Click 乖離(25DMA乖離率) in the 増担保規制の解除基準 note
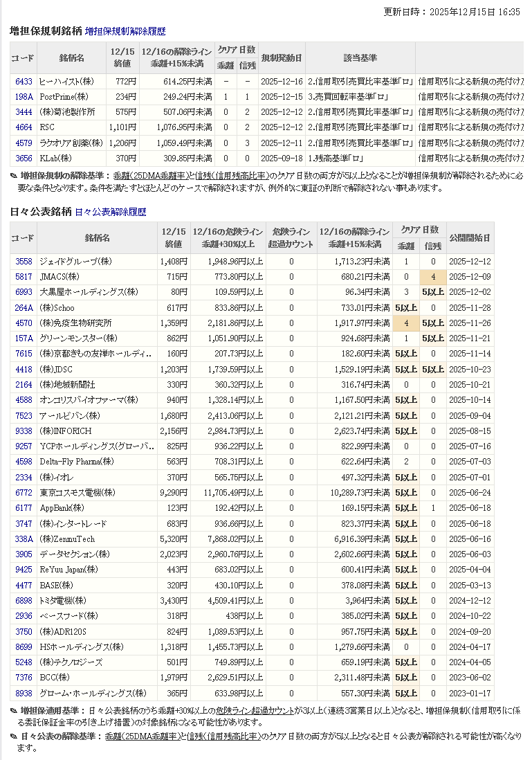 tap(150, 176)
